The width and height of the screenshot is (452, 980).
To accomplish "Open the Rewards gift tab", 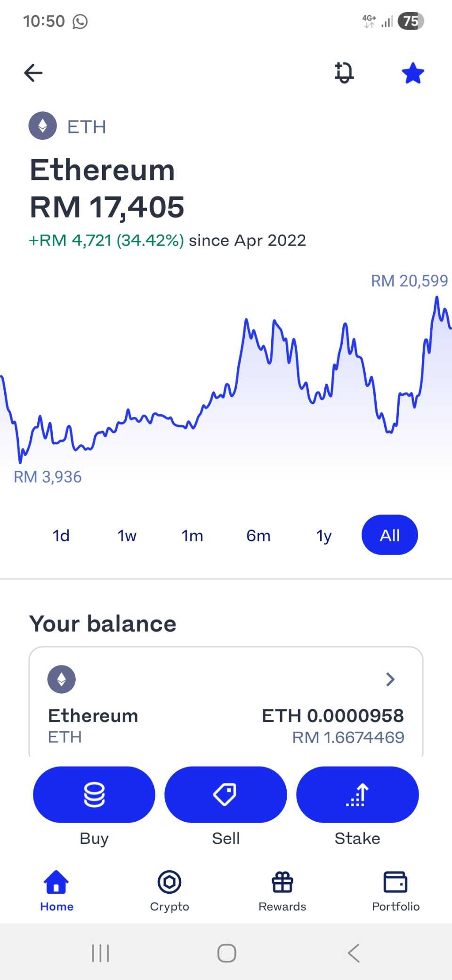I will [x=282, y=890].
